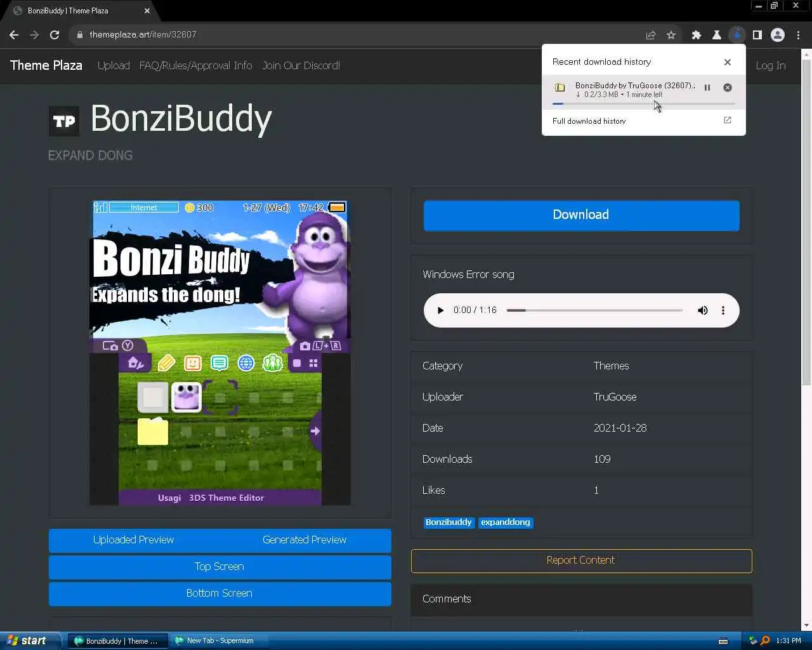Play the Windows Error song audio
The width and height of the screenshot is (812, 650).
440,310
